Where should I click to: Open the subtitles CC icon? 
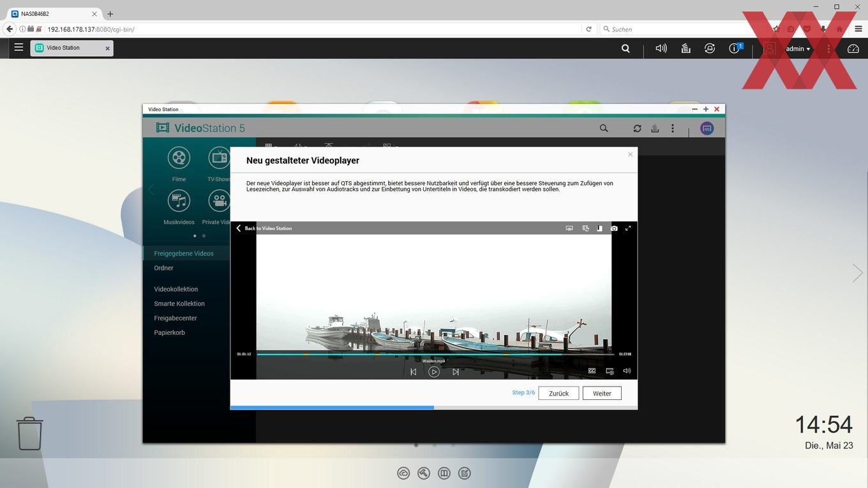[x=592, y=371]
